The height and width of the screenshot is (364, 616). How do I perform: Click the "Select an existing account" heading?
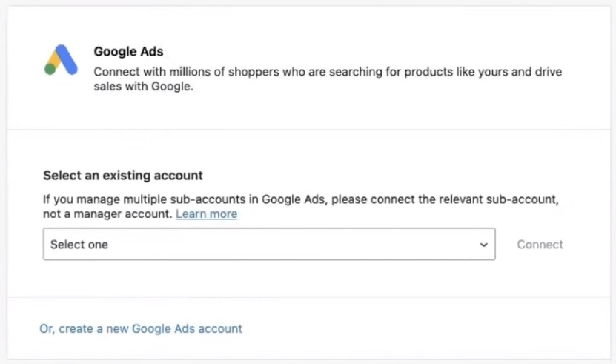(x=123, y=176)
